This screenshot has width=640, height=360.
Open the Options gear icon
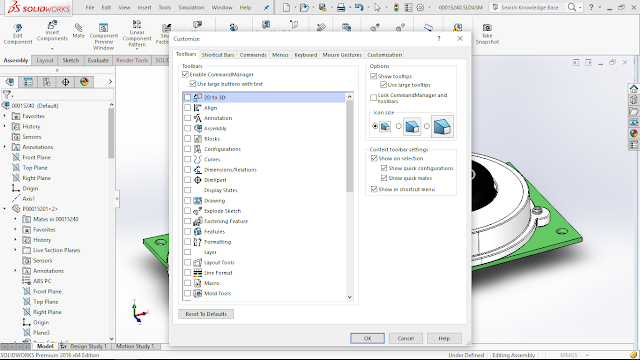420,7
